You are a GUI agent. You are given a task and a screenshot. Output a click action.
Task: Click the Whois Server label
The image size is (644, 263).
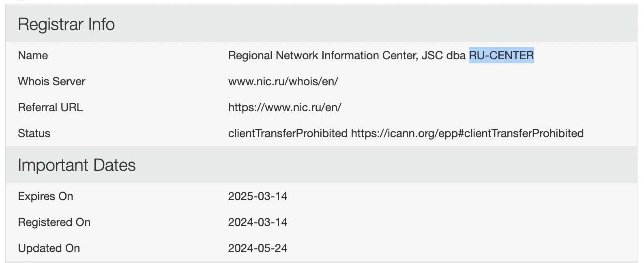coord(52,82)
